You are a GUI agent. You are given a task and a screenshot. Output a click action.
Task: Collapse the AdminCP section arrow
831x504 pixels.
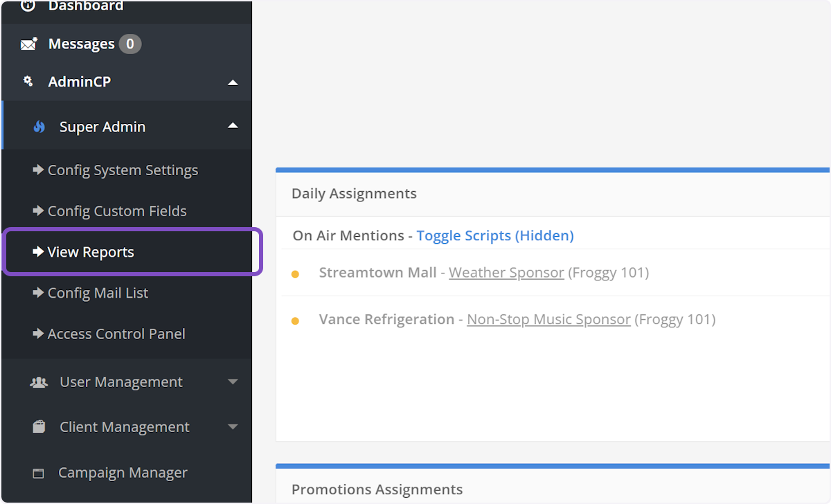[233, 82]
